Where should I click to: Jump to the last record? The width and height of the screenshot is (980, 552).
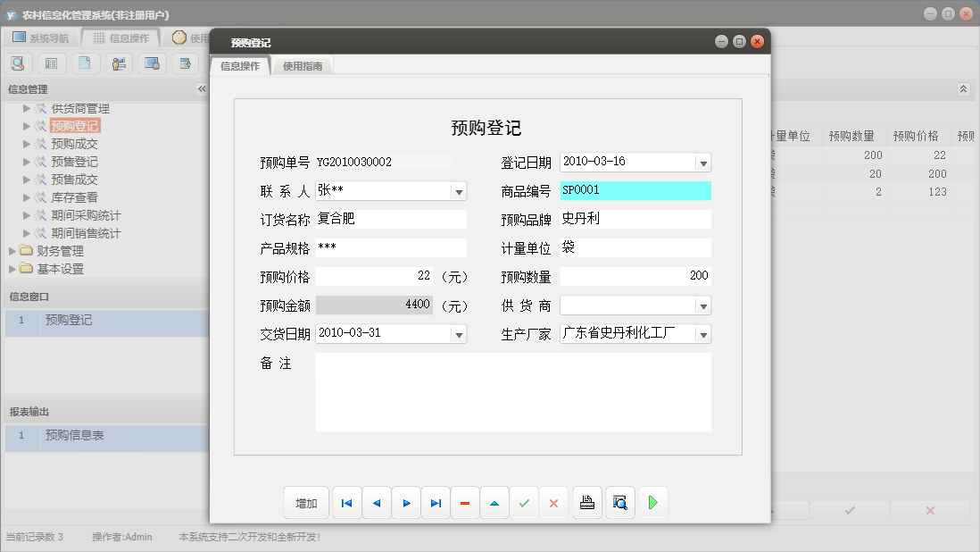coord(436,502)
